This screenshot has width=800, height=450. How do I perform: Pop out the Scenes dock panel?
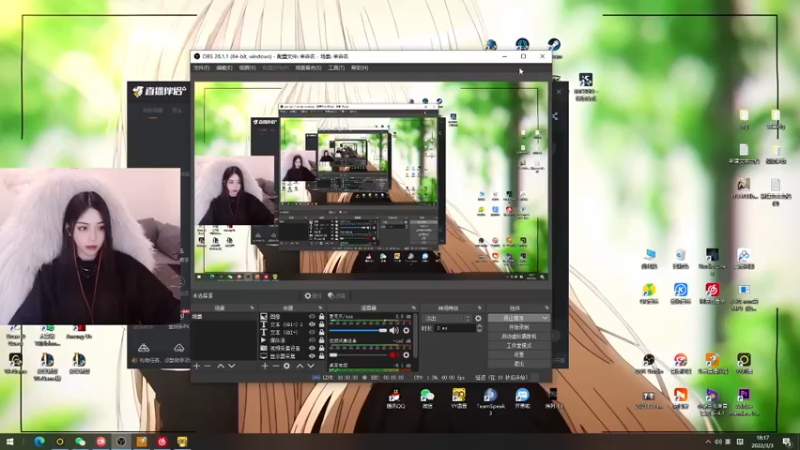pos(252,308)
